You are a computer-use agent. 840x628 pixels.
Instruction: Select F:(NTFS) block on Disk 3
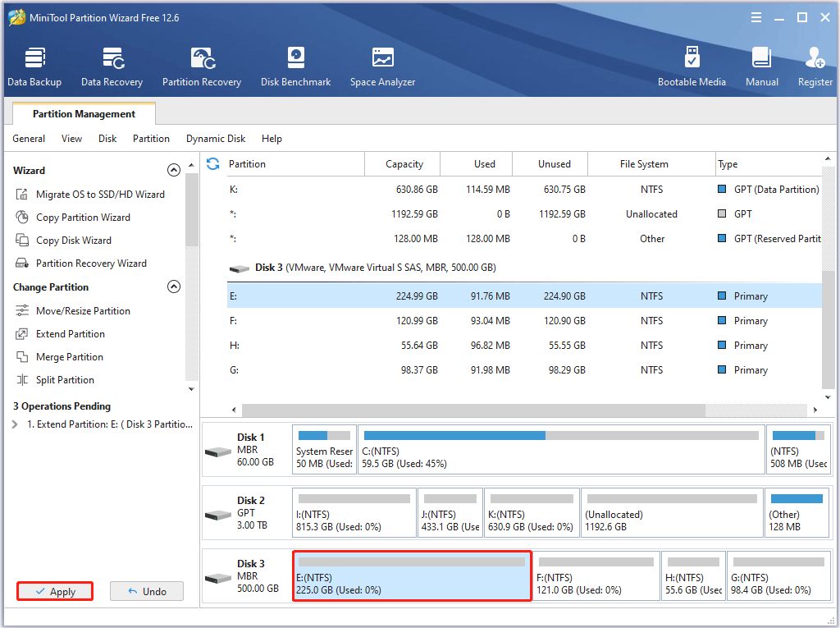click(596, 576)
